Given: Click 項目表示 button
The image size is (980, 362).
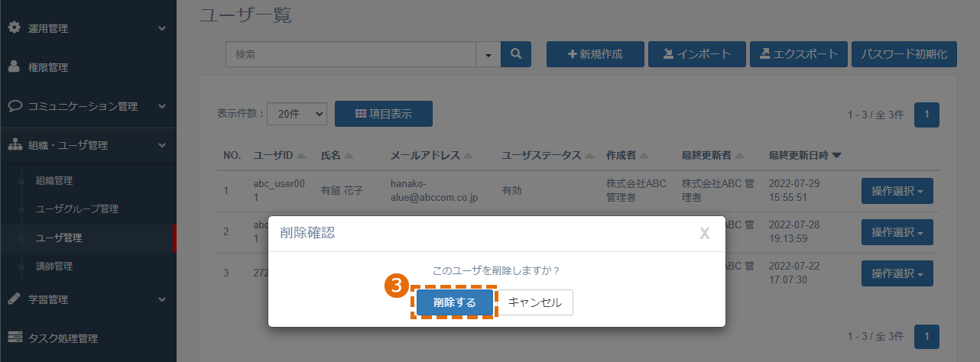Looking at the screenshot, I should pos(384,114).
